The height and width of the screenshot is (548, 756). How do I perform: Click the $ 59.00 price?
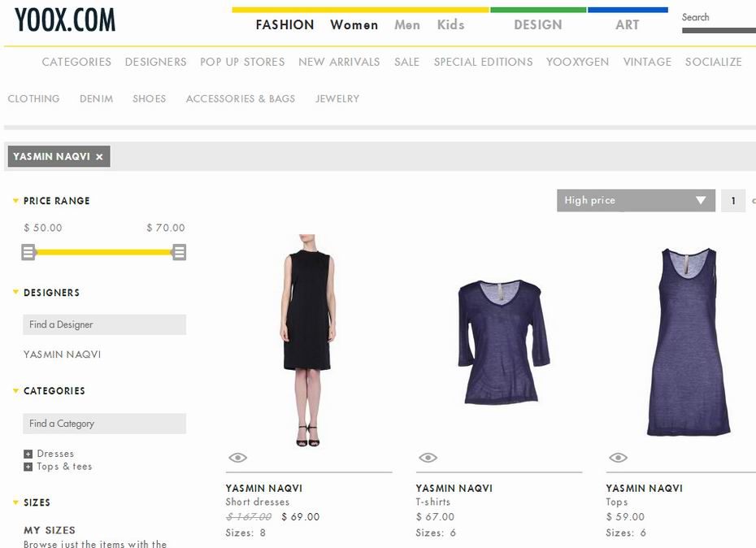pos(625,517)
